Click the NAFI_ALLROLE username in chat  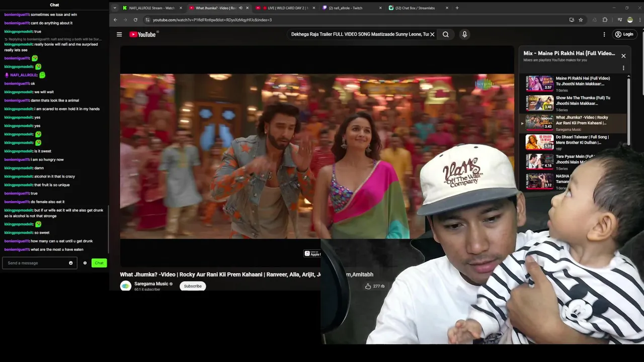[x=24, y=75]
